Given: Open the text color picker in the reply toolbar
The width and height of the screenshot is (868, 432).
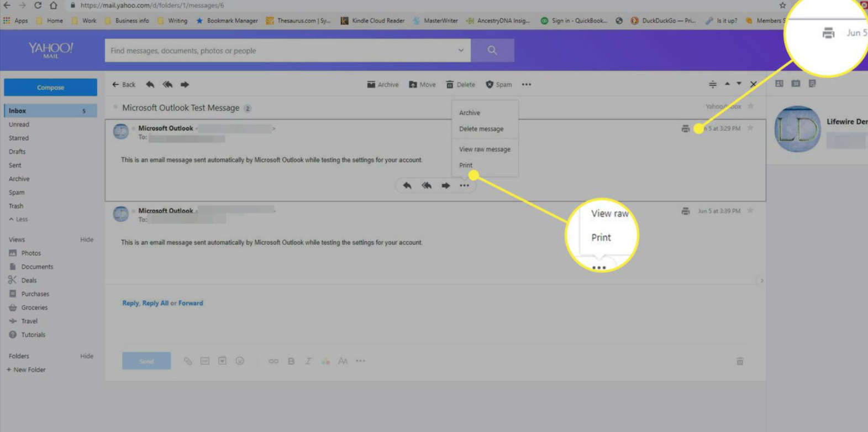Looking at the screenshot, I should point(325,361).
